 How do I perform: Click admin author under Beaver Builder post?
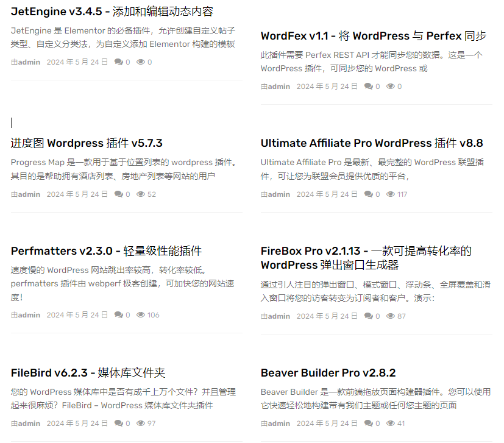[279, 424]
